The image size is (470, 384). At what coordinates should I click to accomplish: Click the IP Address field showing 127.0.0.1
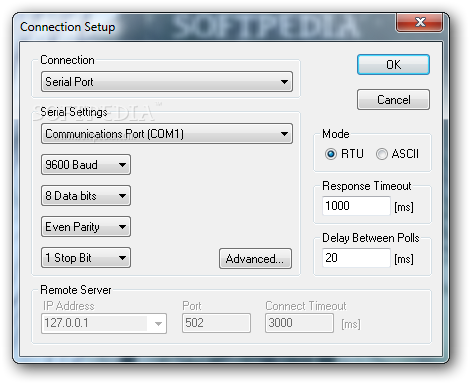click(104, 323)
